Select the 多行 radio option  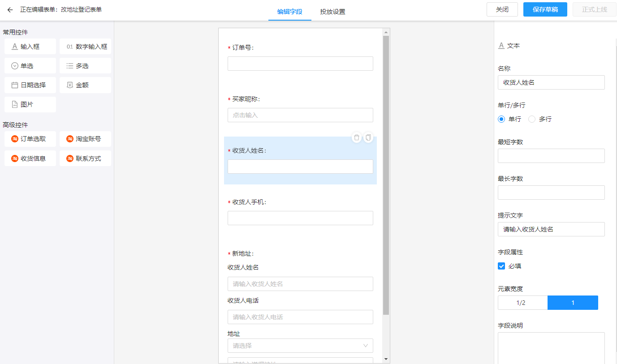coord(532,119)
